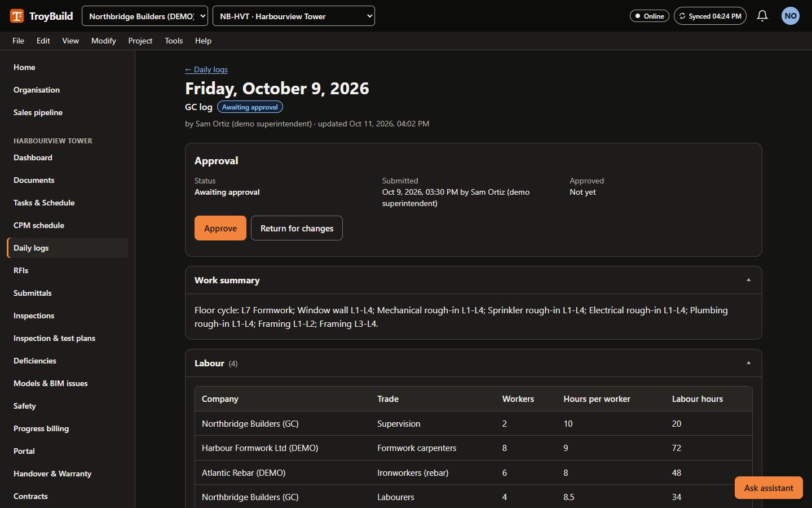Open the Edit menu

pyautogui.click(x=43, y=41)
